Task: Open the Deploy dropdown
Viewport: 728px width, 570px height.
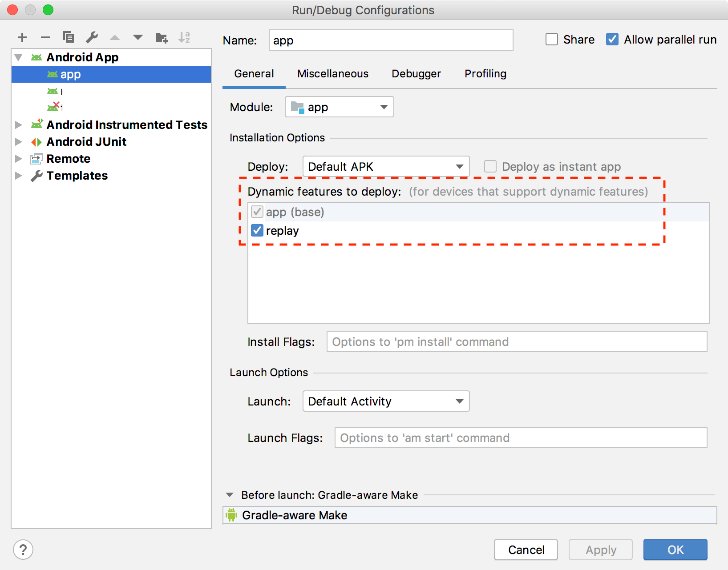Action: coord(459,166)
